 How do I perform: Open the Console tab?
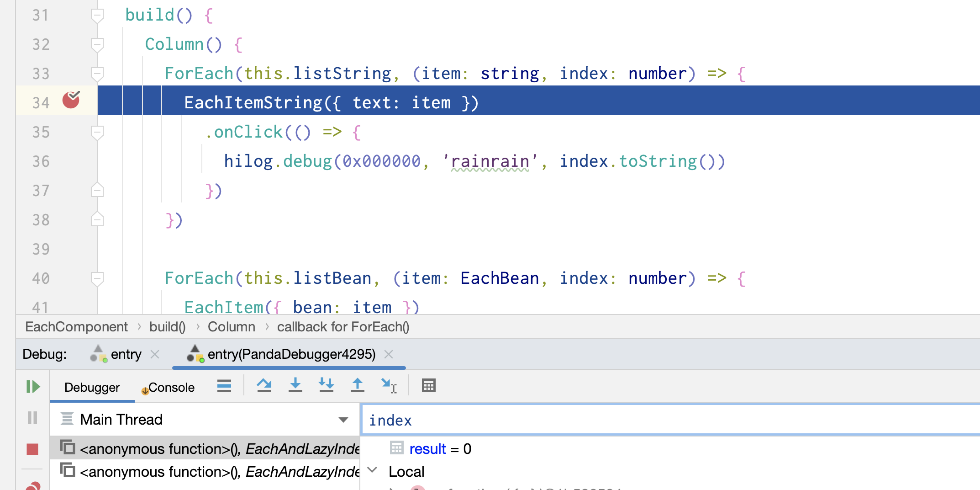[168, 387]
